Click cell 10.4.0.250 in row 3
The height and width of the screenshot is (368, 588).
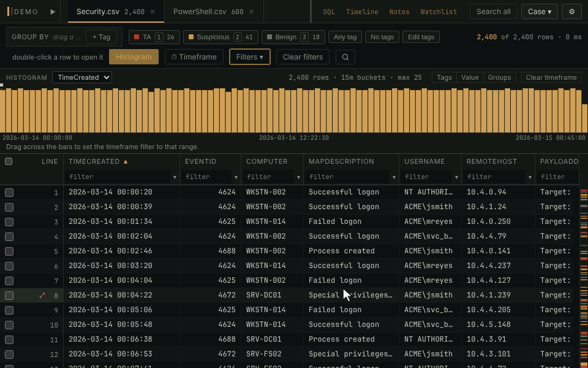click(489, 221)
